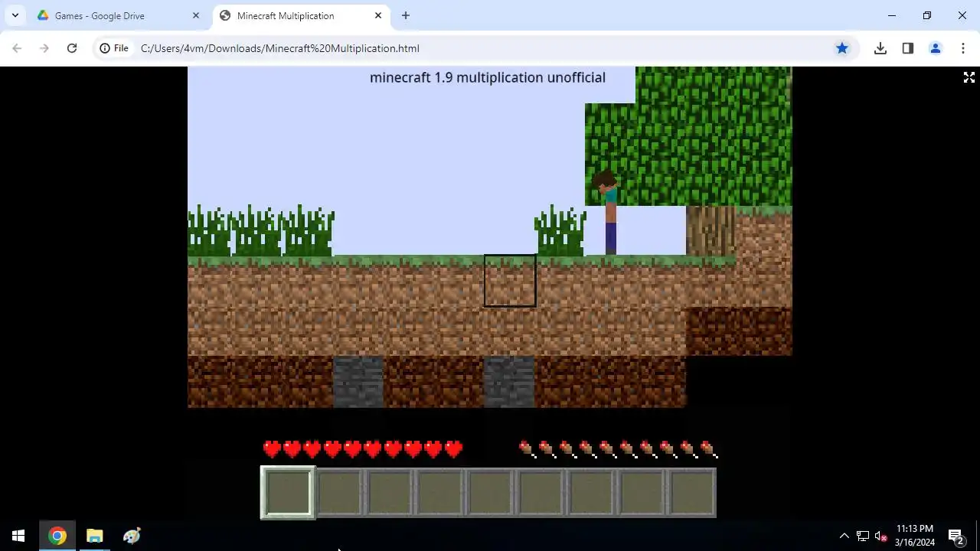Select the last hotbar slot
Viewport: 980px width, 551px height.
(x=692, y=492)
